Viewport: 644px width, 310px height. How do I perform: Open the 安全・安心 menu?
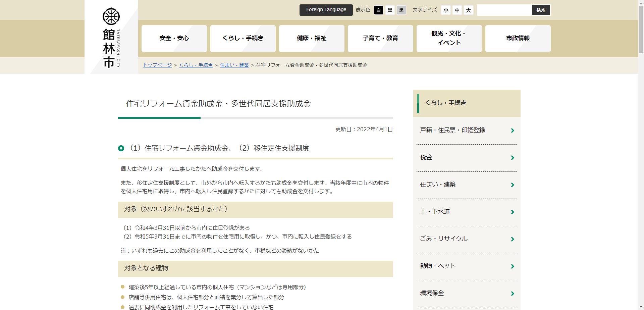pos(174,39)
